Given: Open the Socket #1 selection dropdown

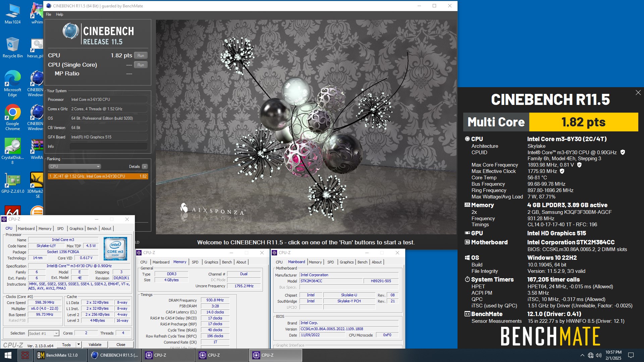Looking at the screenshot, I should coord(44,333).
